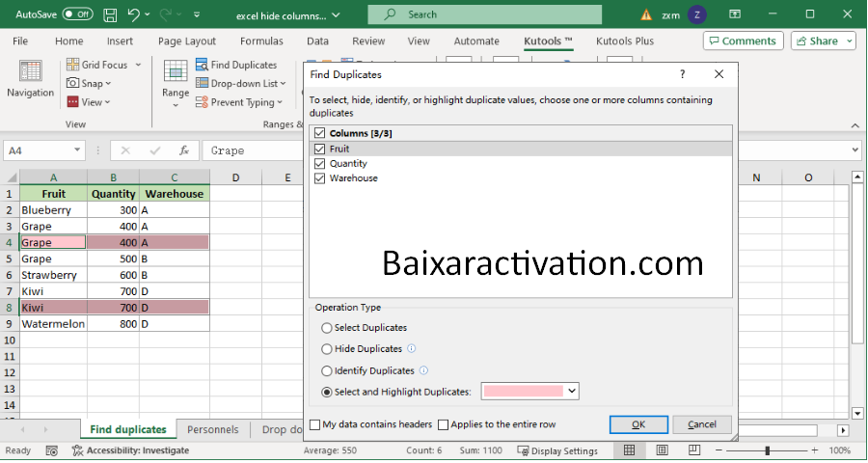
Task: Click the View icon in Kutools ribbon
Action: [72, 102]
